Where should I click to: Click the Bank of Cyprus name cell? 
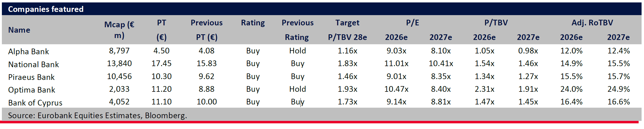coord(35,103)
